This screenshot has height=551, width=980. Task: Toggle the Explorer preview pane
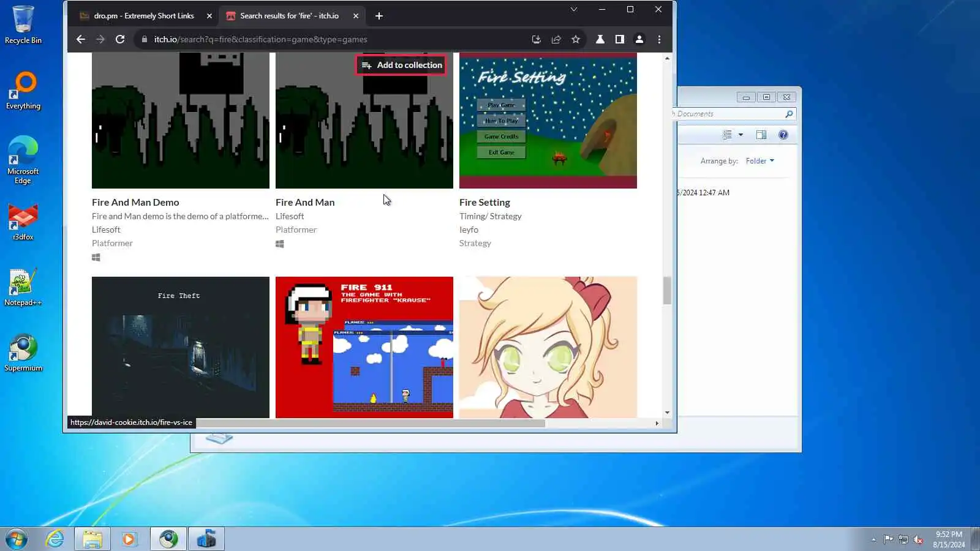tap(761, 135)
